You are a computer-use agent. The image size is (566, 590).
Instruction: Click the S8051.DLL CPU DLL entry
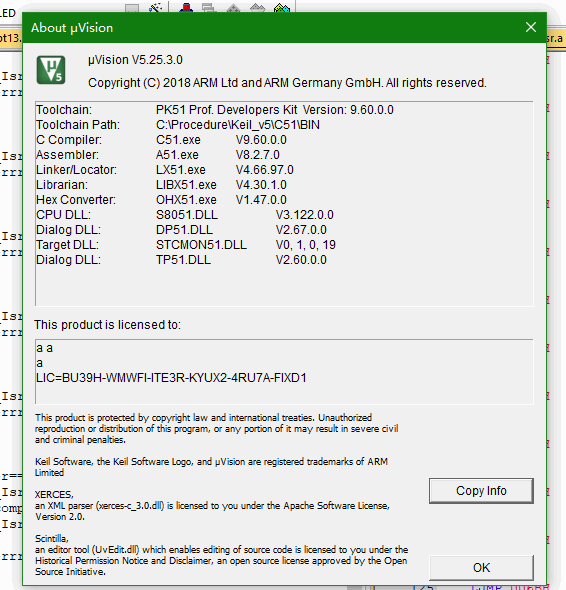[187, 215]
